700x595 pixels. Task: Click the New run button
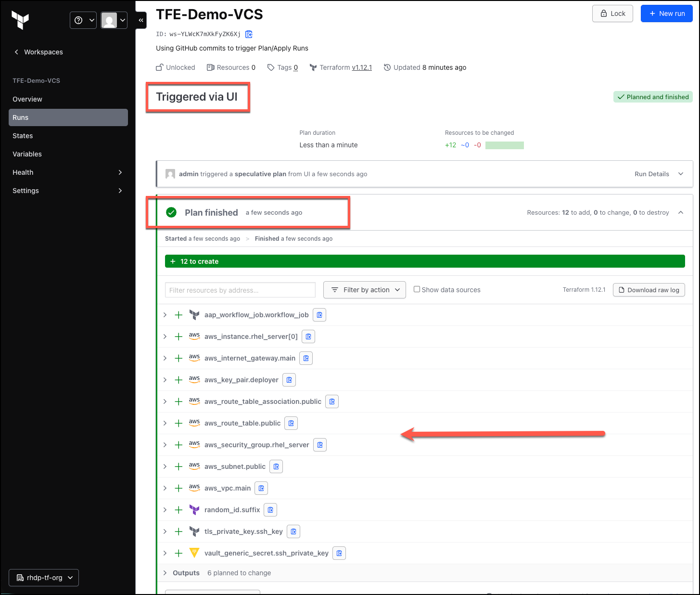(x=667, y=13)
